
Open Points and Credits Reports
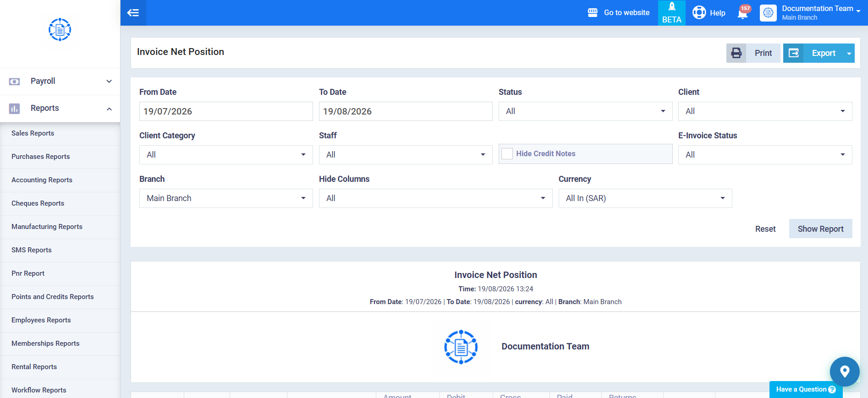coord(60,297)
